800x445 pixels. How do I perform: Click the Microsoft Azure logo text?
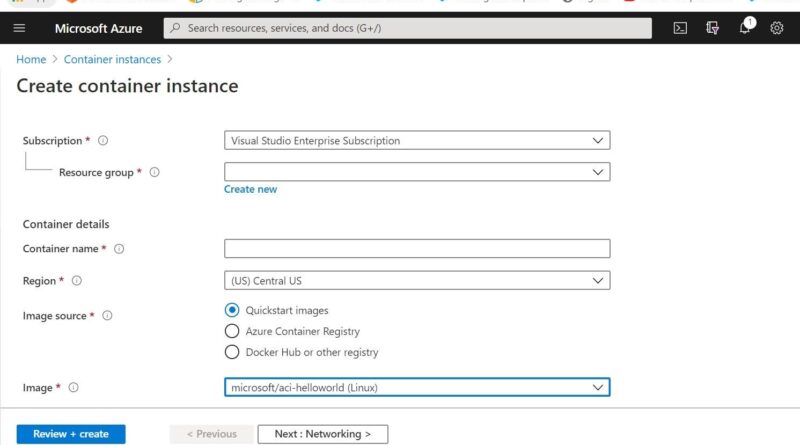pos(98,29)
